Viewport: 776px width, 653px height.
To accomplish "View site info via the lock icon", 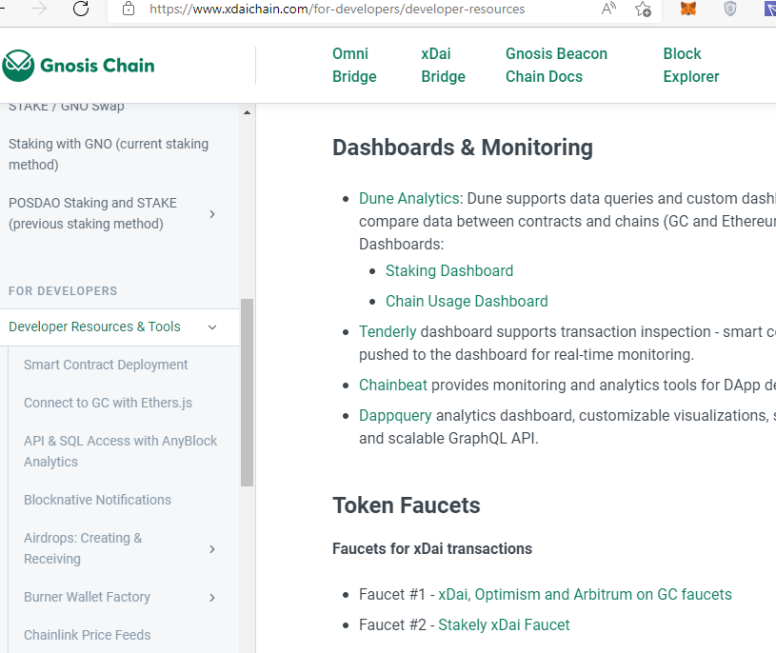I will (x=128, y=8).
